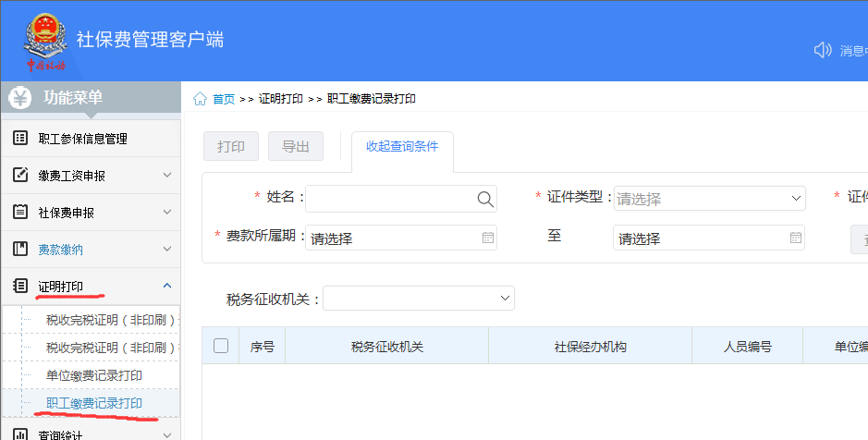Open the 税务征收机关 dropdown

tap(419, 298)
